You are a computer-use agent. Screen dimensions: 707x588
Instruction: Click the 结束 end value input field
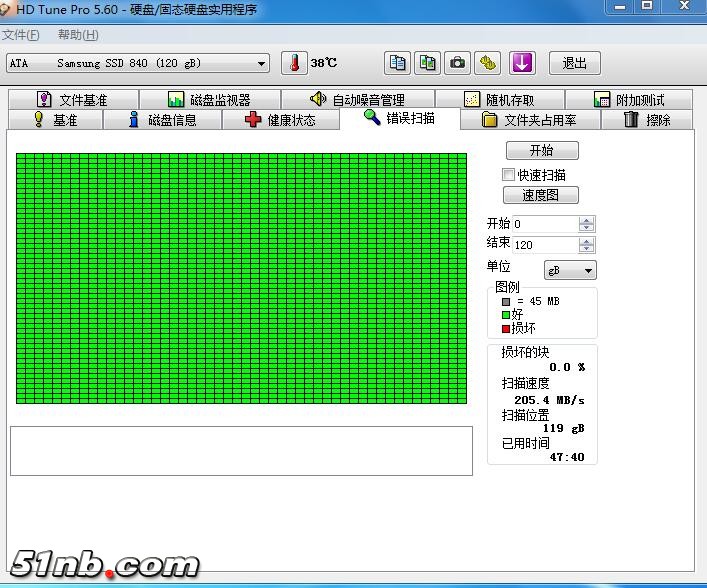[x=545, y=244]
